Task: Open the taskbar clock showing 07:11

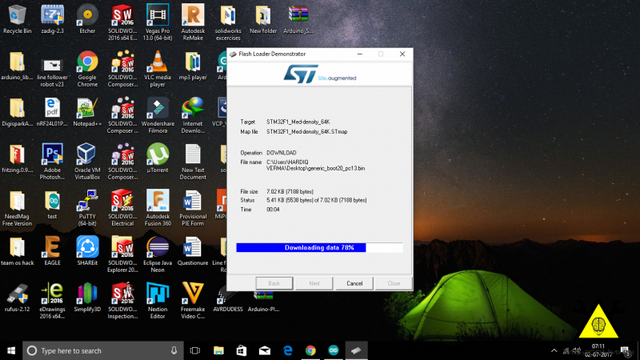Action: 598,351
